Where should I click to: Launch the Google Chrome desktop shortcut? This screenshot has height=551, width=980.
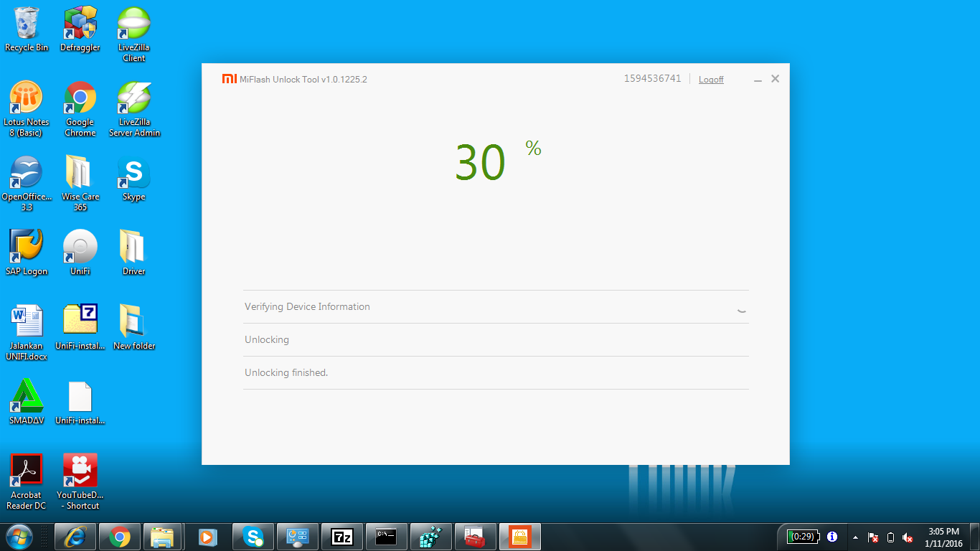(80, 109)
